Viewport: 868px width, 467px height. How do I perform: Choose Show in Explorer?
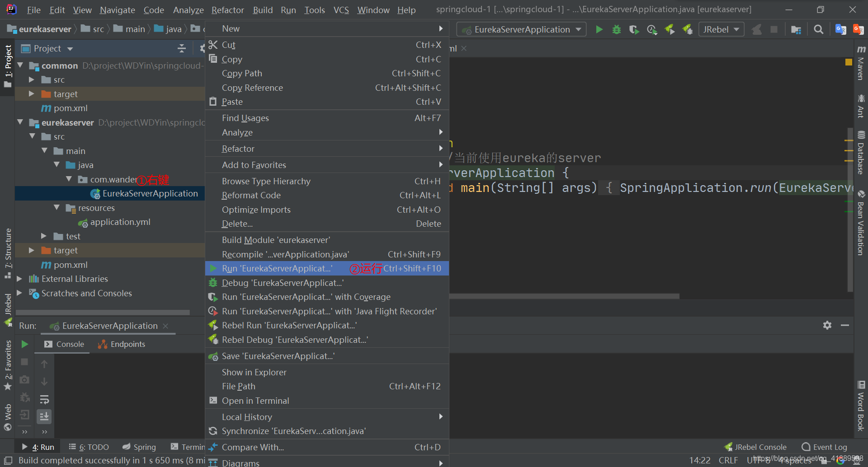pyautogui.click(x=327, y=372)
